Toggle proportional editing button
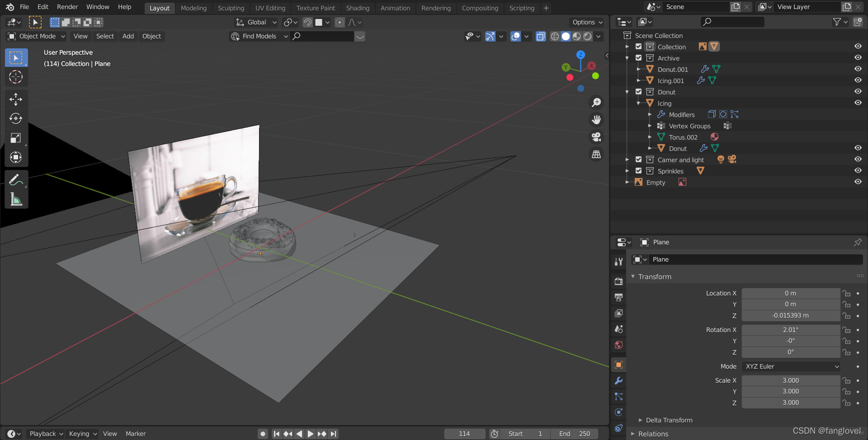868x440 pixels. point(340,22)
